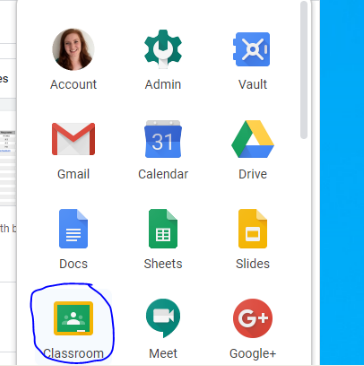Screen dimensions: 364x366
Task: Click the Account text label
Action: pos(73,84)
